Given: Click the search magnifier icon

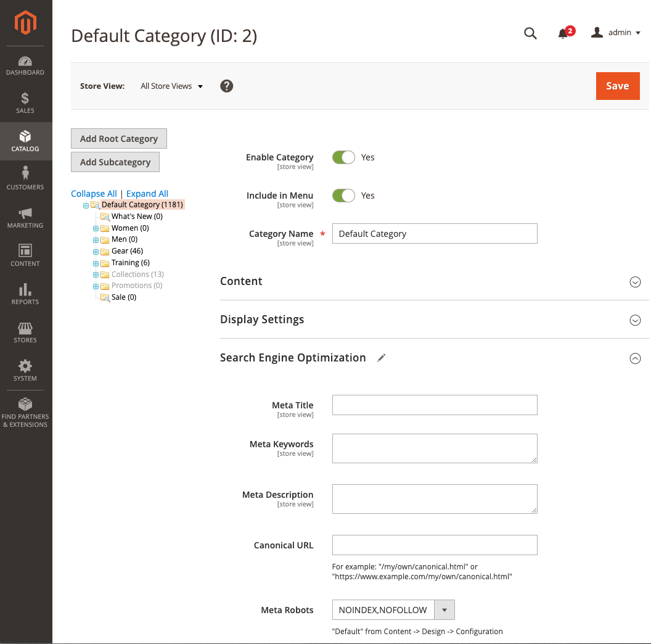Looking at the screenshot, I should coord(530,33).
